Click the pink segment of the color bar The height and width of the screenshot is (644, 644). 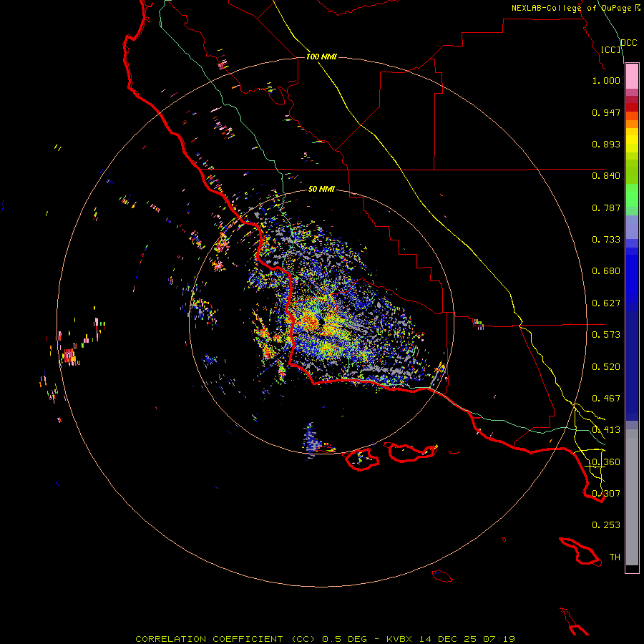click(632, 77)
